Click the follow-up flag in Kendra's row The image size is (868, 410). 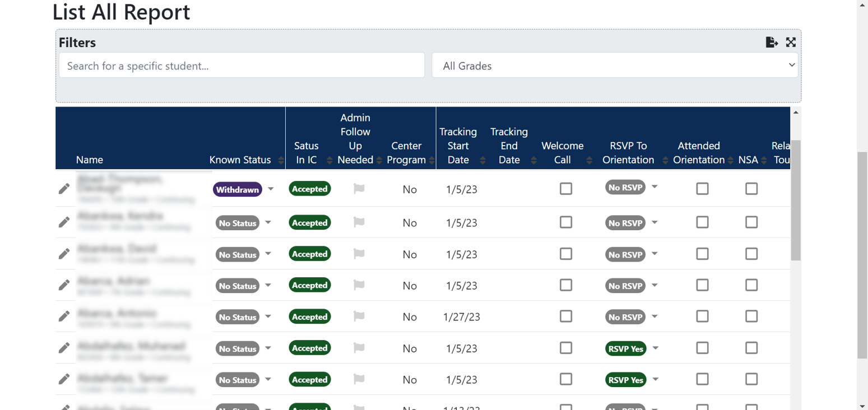tap(359, 222)
